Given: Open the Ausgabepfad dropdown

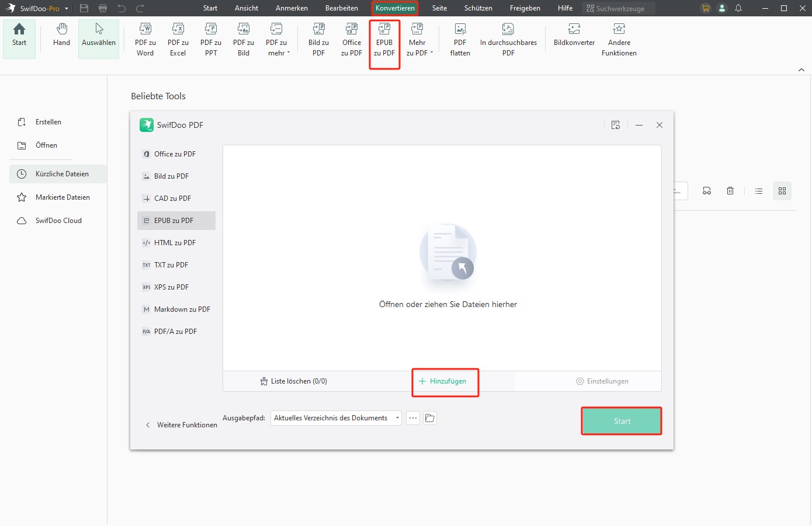Looking at the screenshot, I should point(336,418).
